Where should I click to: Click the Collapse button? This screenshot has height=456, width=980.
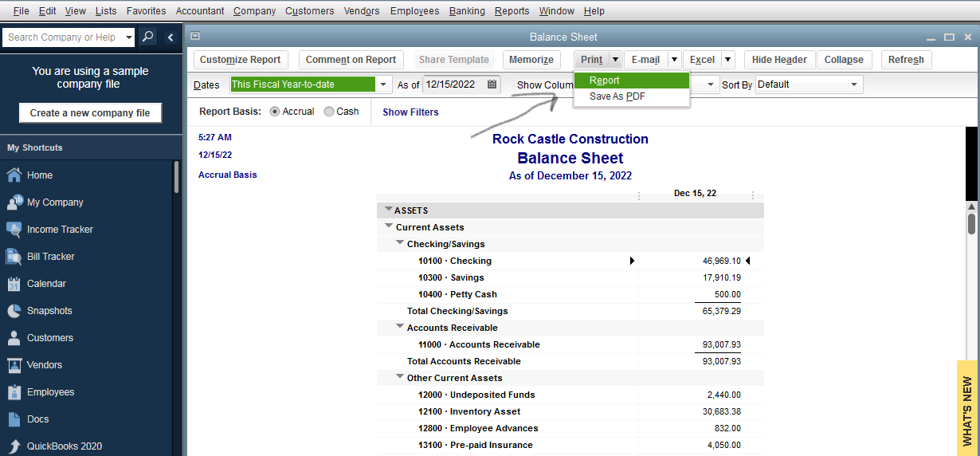844,60
